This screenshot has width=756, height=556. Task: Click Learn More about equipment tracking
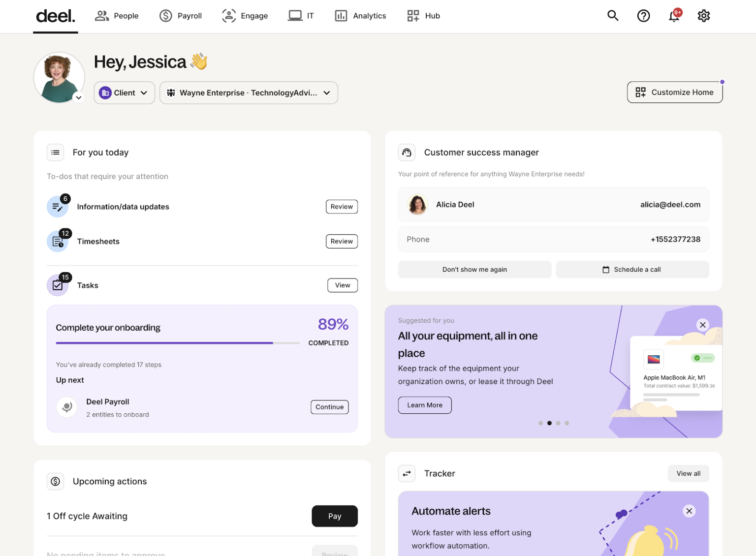pyautogui.click(x=424, y=405)
